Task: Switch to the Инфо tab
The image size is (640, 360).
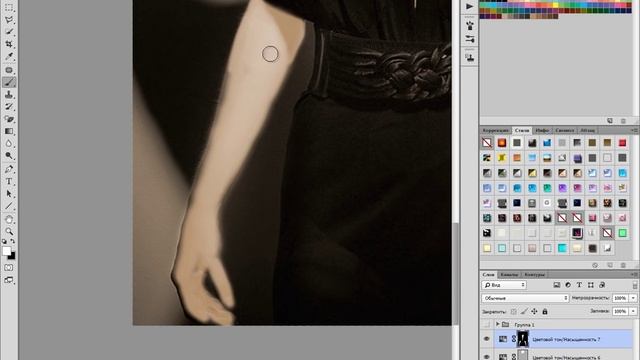Action: pyautogui.click(x=542, y=130)
